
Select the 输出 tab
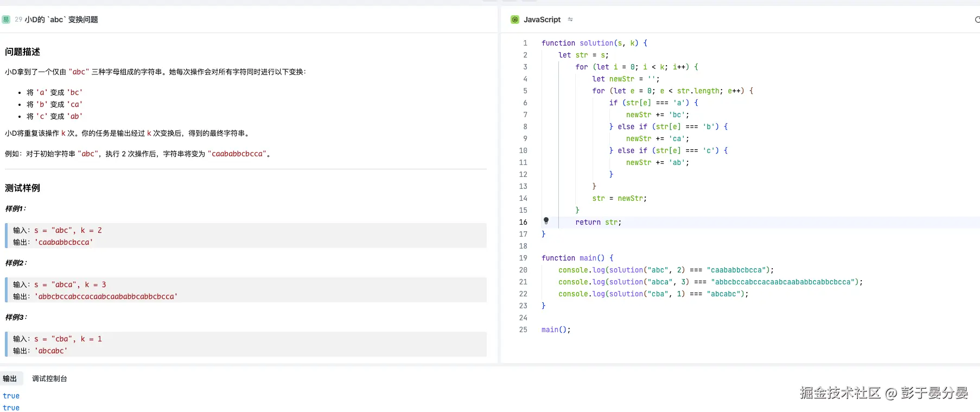tap(10, 379)
